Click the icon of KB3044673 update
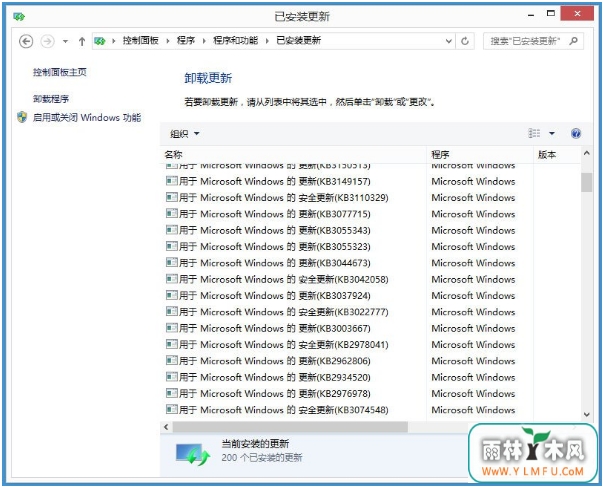This screenshot has width=603, height=488. pos(172,263)
